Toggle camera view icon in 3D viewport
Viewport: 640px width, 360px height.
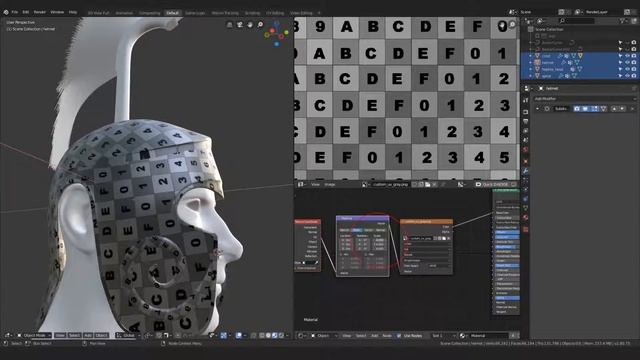[x=240, y=25]
